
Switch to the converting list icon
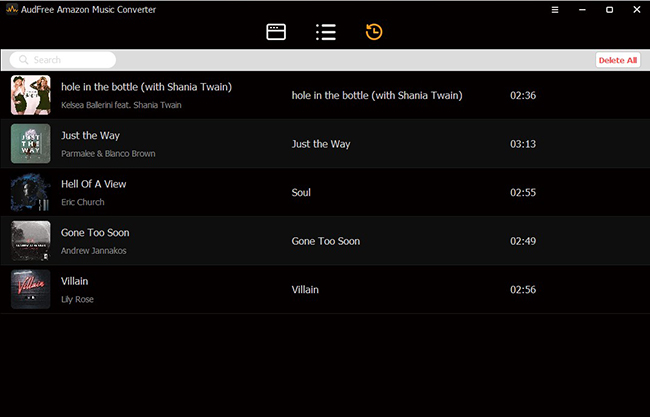[325, 32]
